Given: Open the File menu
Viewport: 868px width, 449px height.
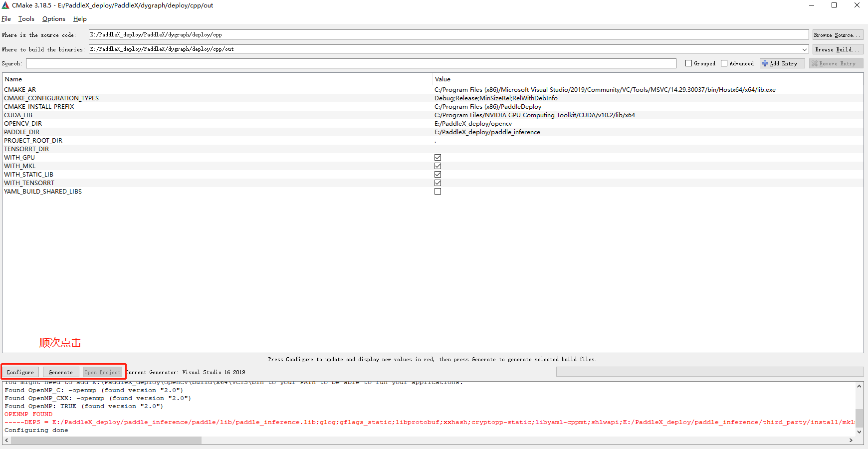Looking at the screenshot, I should coord(6,19).
